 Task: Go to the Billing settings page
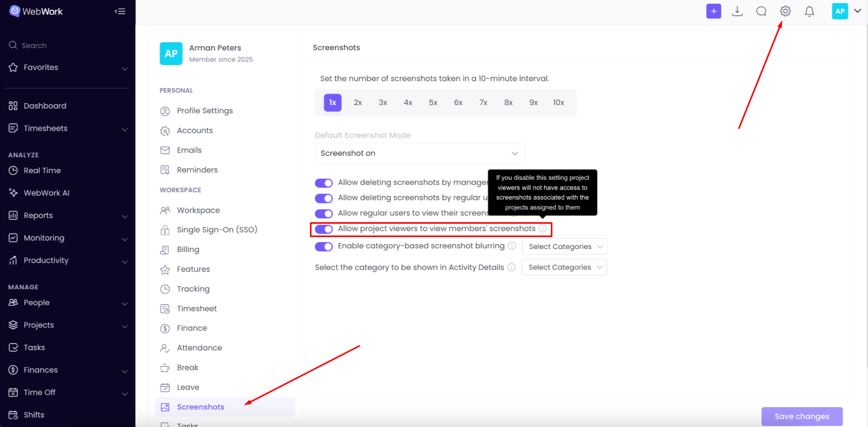pos(188,249)
